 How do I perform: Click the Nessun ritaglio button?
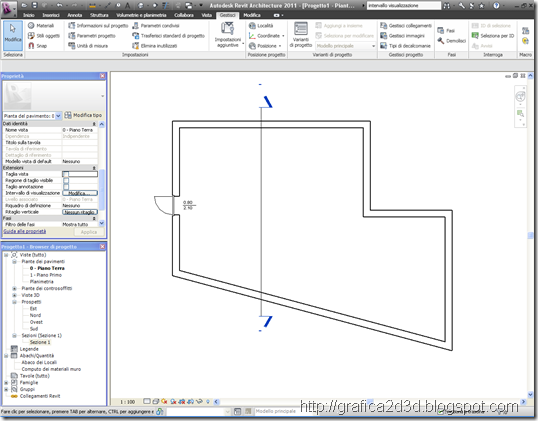[80, 212]
